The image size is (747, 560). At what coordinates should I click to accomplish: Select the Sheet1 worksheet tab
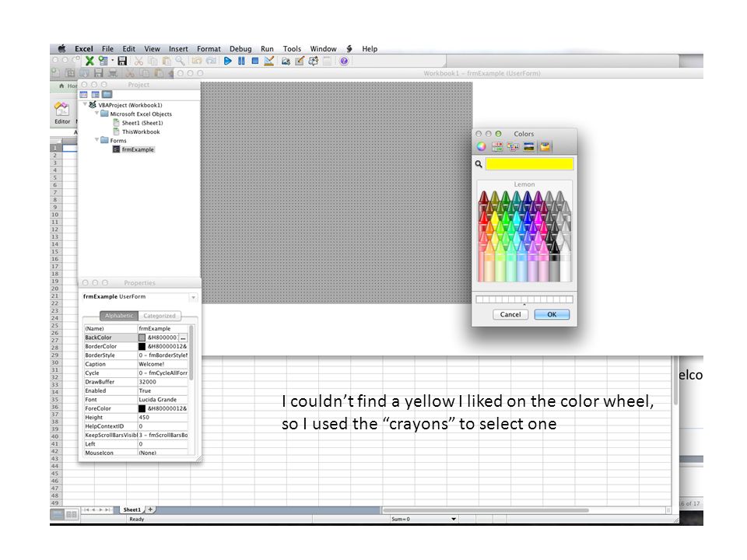(132, 509)
